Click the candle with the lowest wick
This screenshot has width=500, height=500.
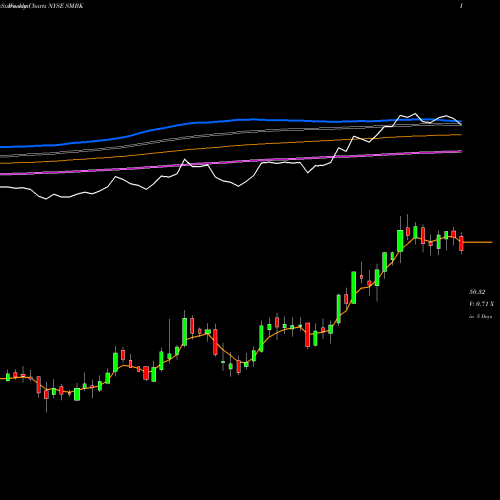click(x=46, y=395)
